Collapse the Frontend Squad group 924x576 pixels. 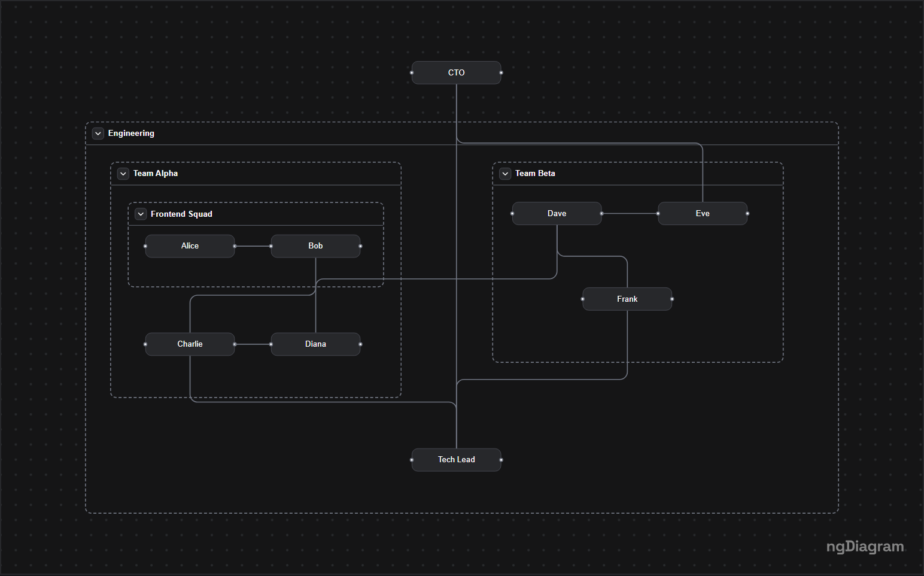pyautogui.click(x=141, y=214)
